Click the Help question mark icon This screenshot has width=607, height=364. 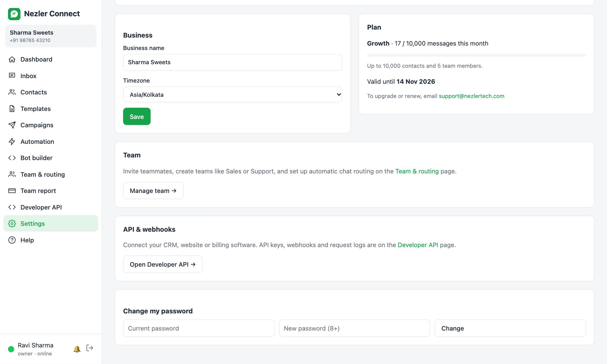(x=12, y=240)
